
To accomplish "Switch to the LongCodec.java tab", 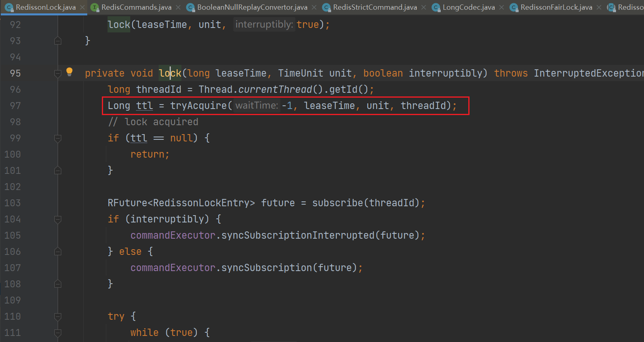I will [468, 7].
